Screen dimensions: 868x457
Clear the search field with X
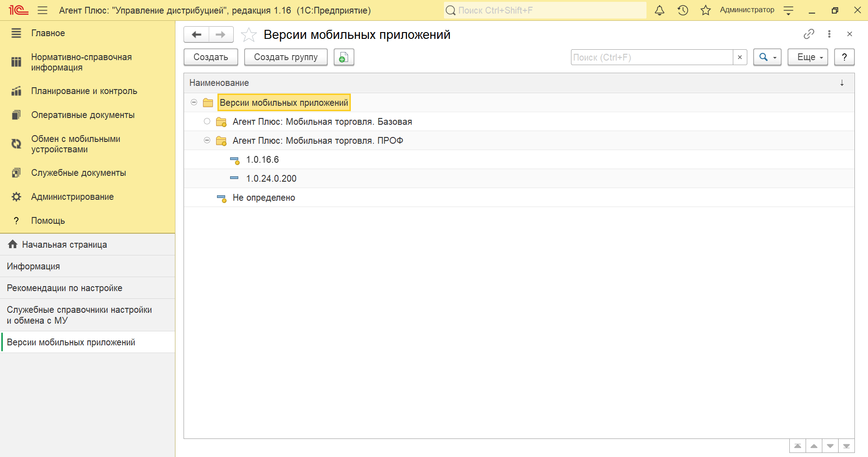click(740, 57)
